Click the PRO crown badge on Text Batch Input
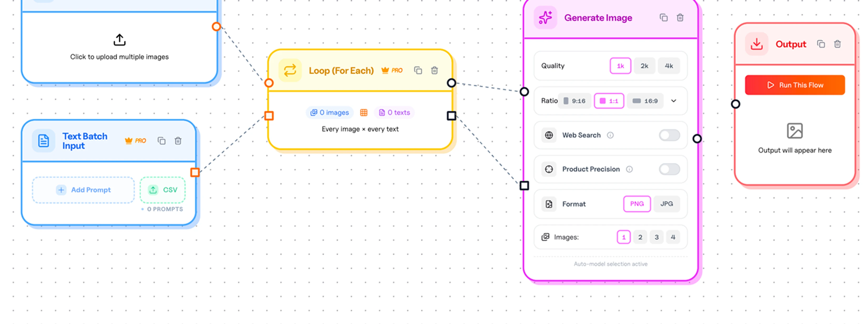868x324 pixels. (x=135, y=141)
